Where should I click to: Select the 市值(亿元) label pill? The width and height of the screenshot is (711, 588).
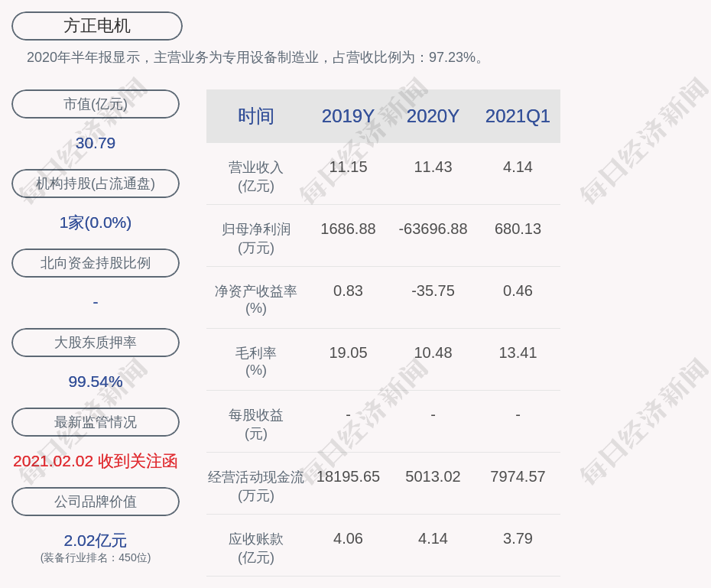(96, 104)
